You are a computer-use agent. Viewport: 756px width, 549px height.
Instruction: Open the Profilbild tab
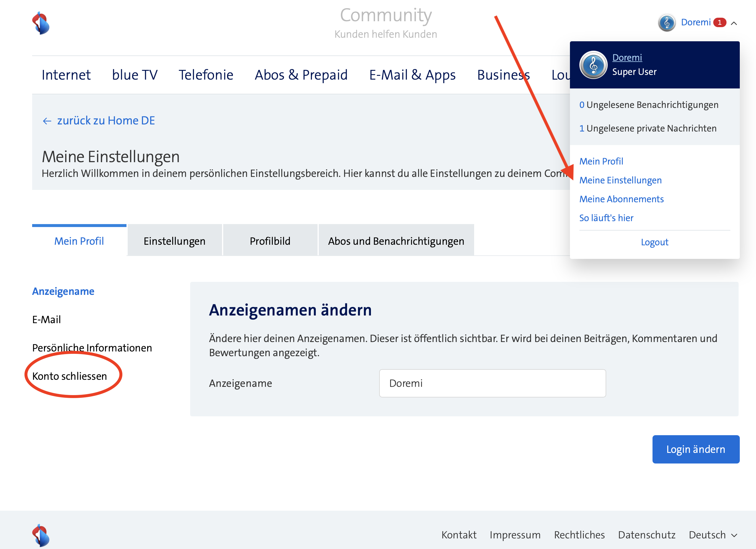tap(270, 241)
